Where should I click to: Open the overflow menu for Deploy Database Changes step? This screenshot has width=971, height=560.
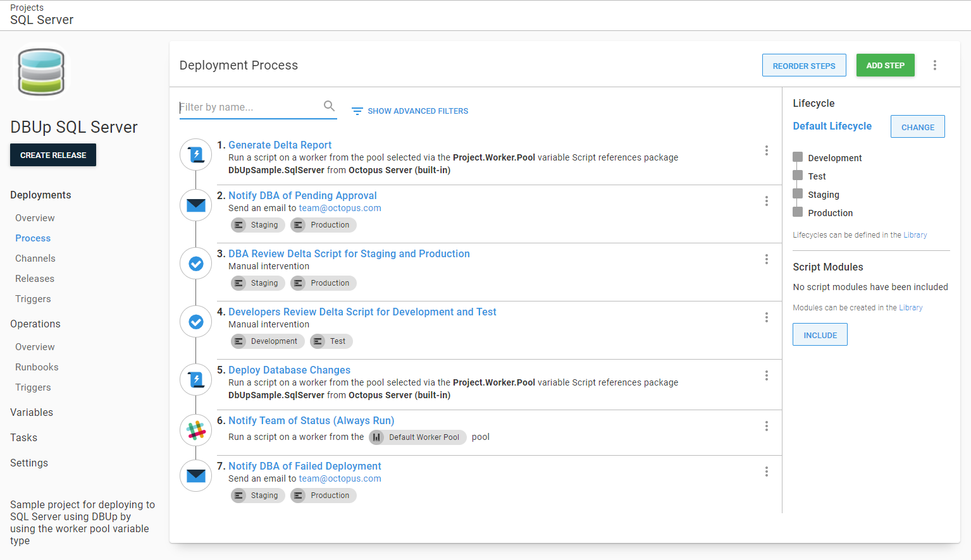point(766,375)
